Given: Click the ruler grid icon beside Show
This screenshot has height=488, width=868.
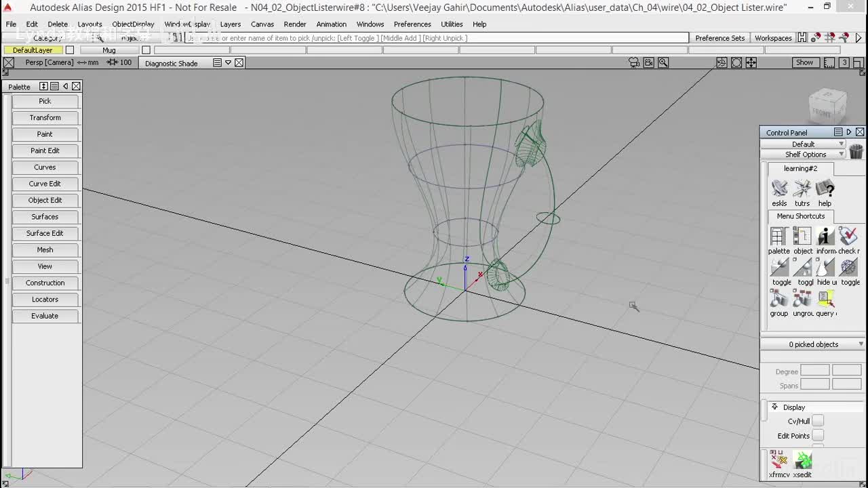Looking at the screenshot, I should [x=829, y=62].
